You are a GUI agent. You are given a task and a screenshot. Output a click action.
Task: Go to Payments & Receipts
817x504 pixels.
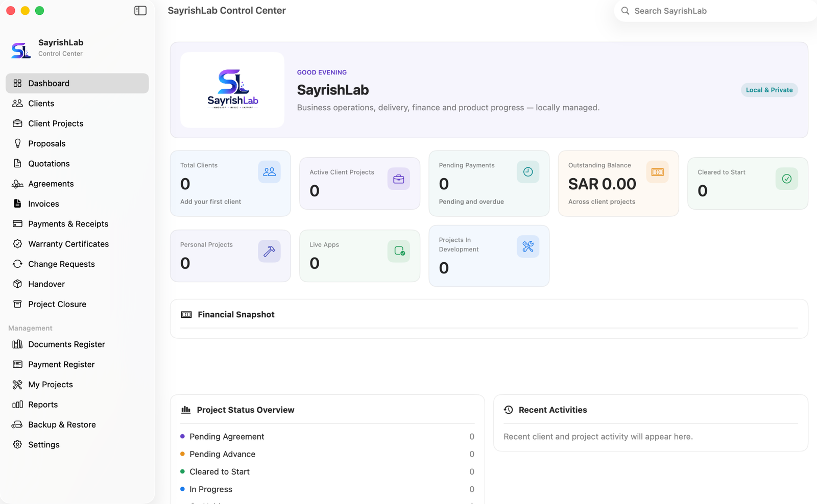pyautogui.click(x=77, y=224)
